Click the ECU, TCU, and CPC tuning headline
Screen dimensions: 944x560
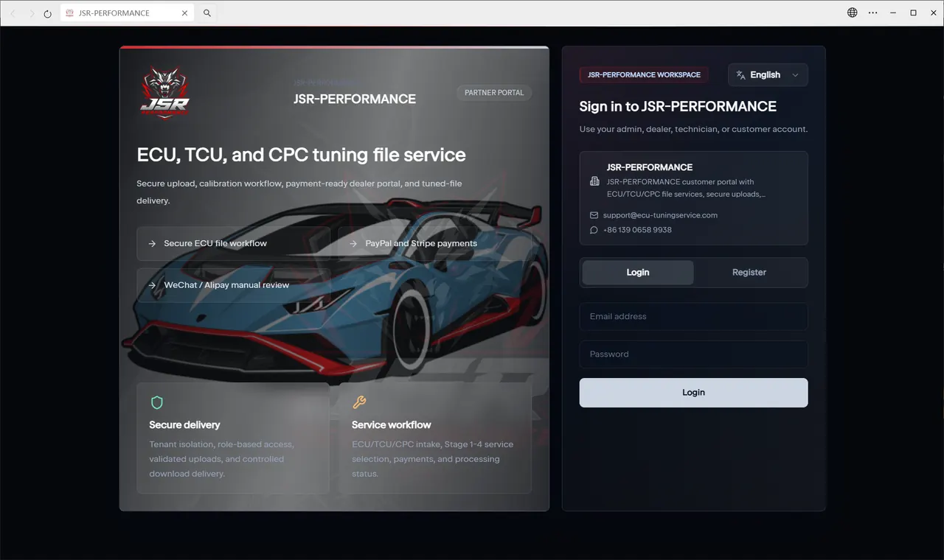click(x=302, y=155)
